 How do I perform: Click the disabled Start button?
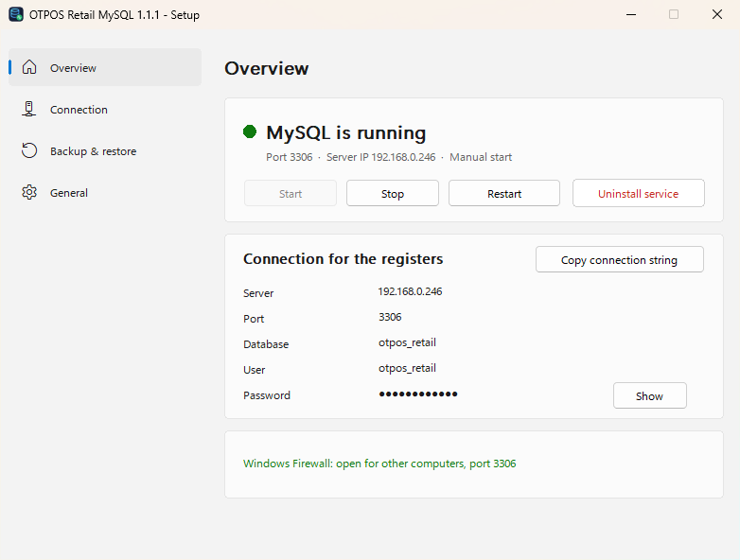[291, 193]
